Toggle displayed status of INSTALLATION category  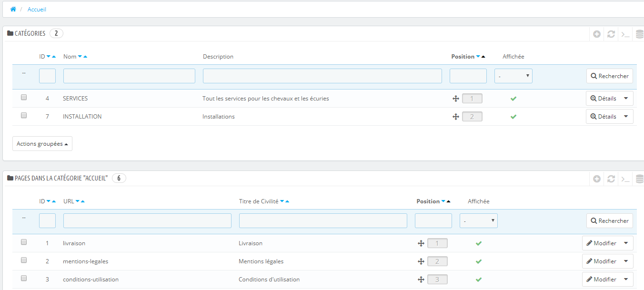[x=513, y=117]
